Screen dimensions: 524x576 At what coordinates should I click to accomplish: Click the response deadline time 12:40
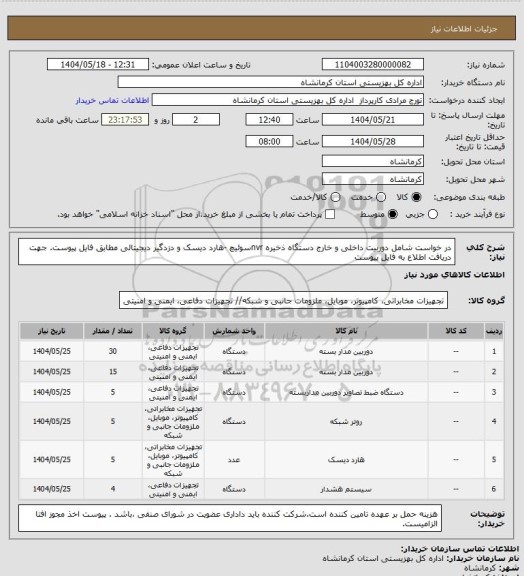point(269,120)
